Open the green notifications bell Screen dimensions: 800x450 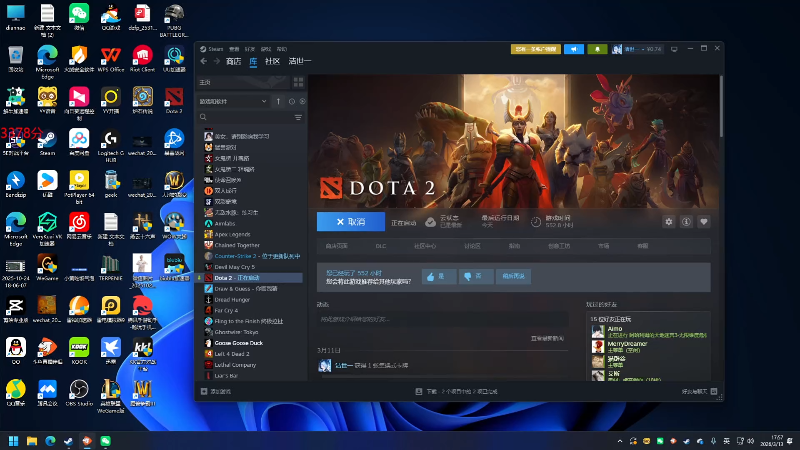(x=597, y=49)
